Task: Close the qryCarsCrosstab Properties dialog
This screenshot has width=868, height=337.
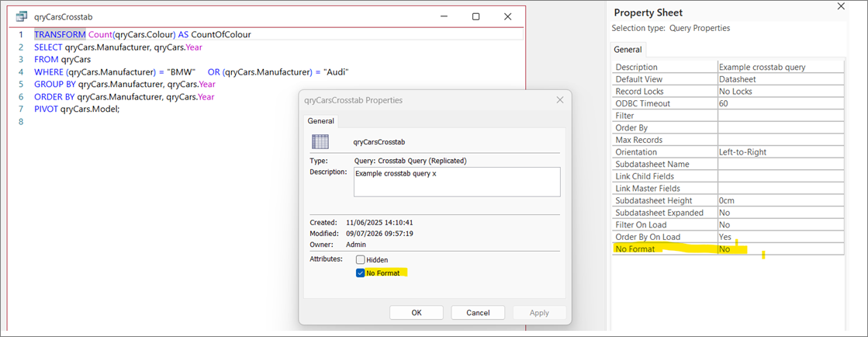Action: pos(560,100)
